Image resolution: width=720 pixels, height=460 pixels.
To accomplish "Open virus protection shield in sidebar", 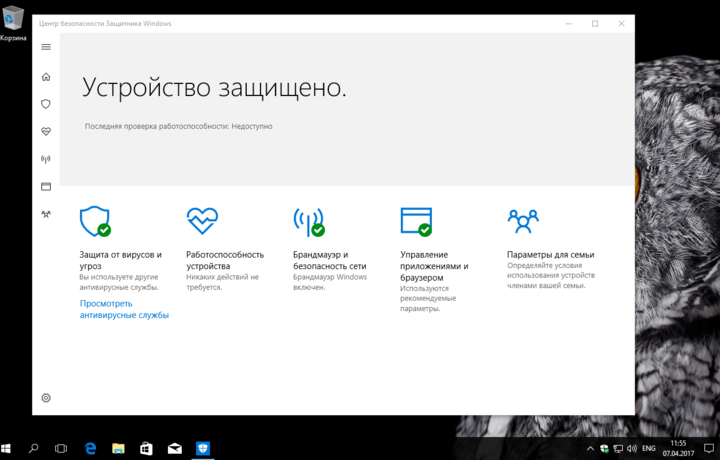I will point(46,104).
